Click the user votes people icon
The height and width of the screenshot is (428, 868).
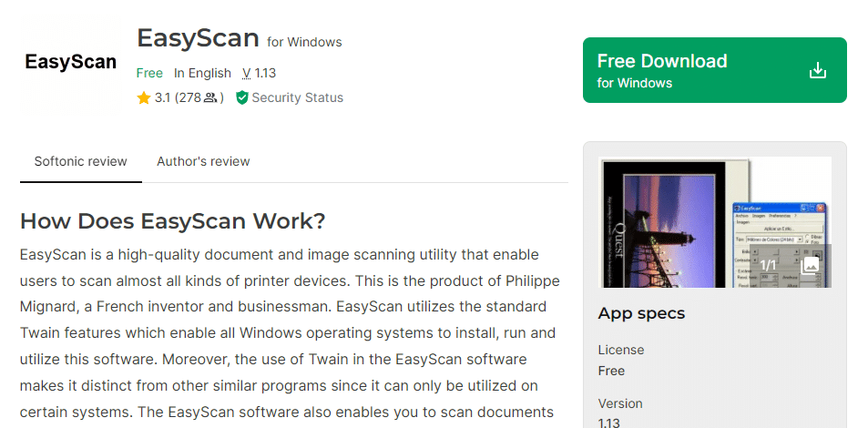(x=210, y=98)
